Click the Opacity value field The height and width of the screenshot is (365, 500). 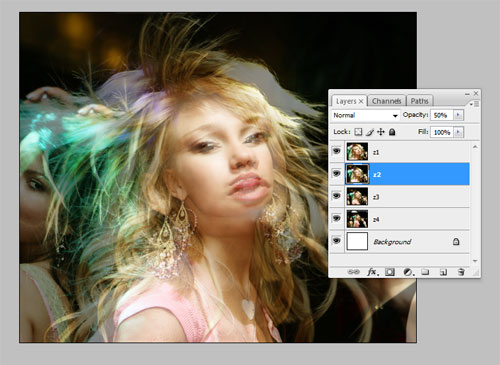(442, 115)
